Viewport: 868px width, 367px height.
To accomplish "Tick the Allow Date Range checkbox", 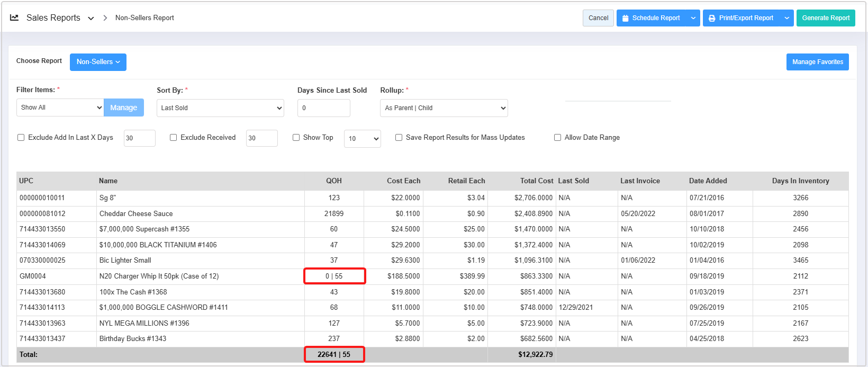I will pyautogui.click(x=557, y=138).
